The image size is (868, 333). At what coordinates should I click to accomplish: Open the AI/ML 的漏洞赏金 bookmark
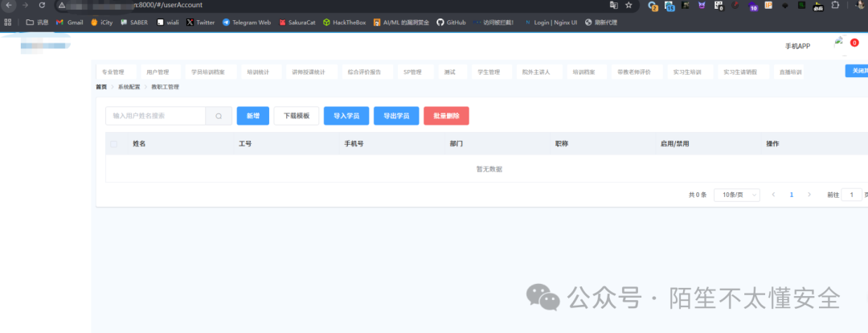pos(401,23)
